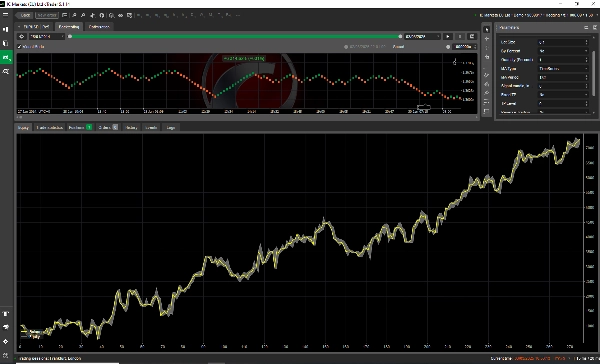This screenshot has width=600, height=364.
Task: Click the MA Period value stepper
Action: (x=586, y=77)
